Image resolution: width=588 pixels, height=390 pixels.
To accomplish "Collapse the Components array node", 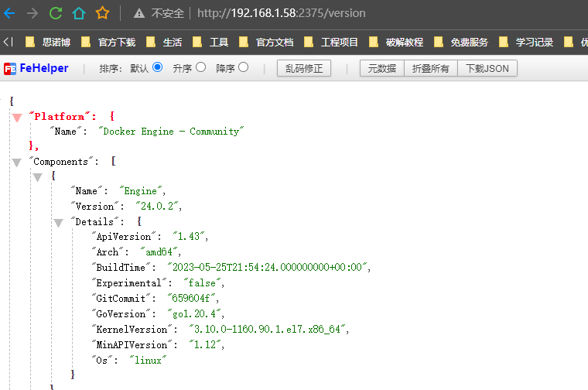I will (16, 162).
